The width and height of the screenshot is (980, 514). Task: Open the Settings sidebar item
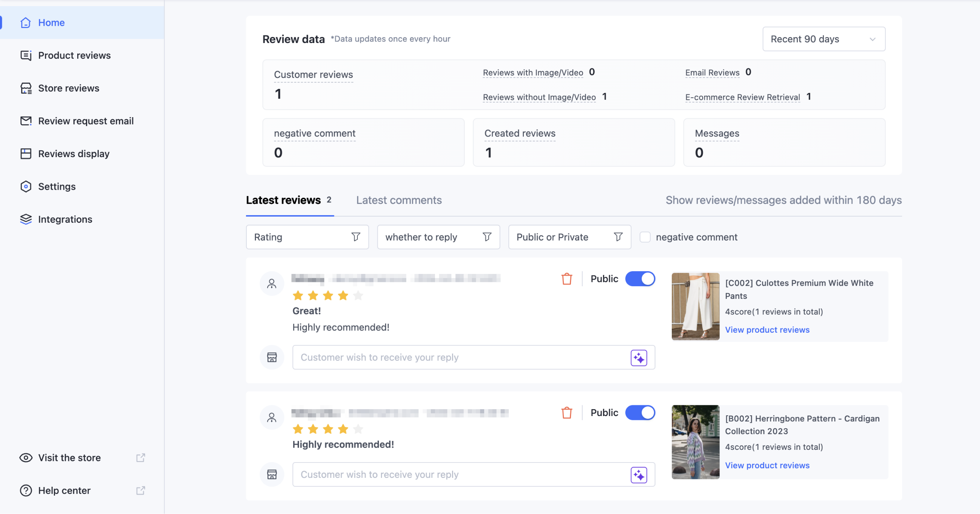(x=56, y=186)
